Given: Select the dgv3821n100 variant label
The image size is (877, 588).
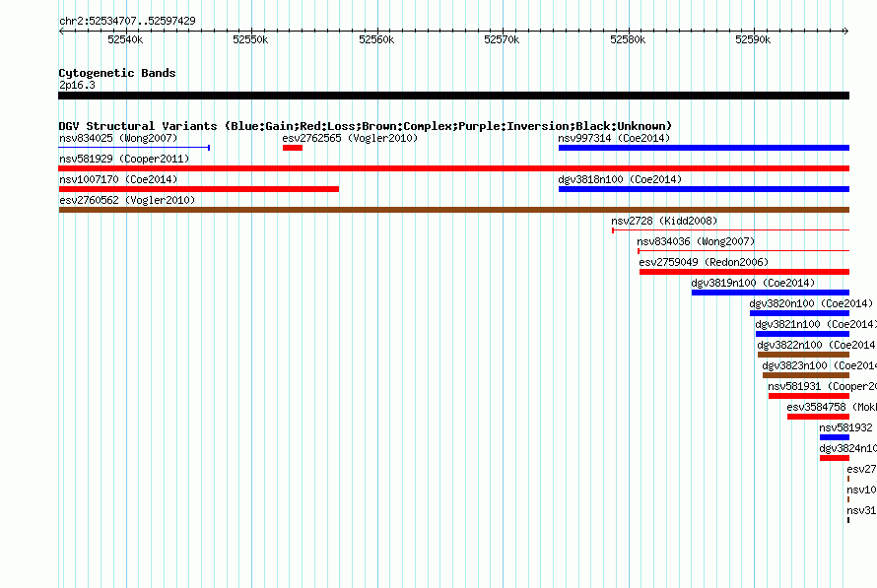Looking at the screenshot, I should [816, 324].
